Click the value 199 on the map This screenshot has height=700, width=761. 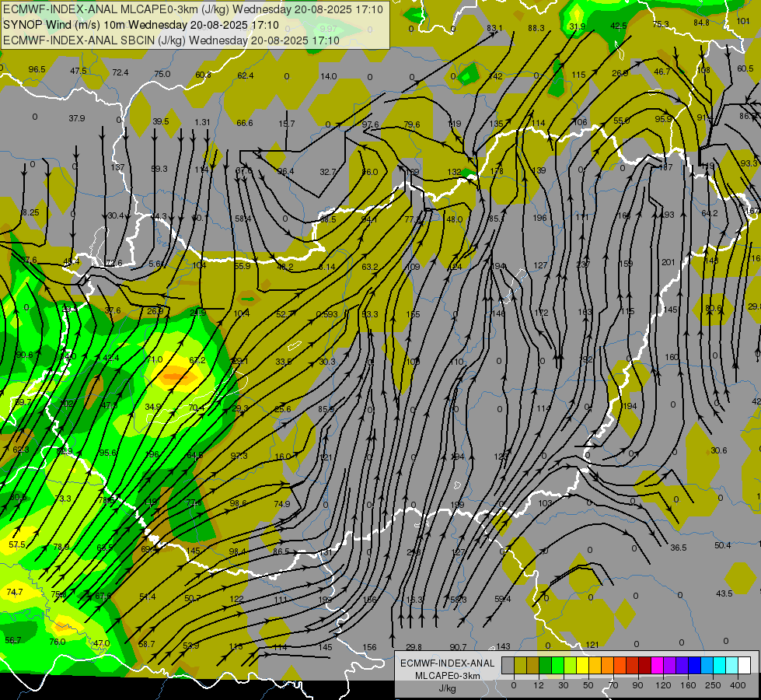pyautogui.click(x=457, y=505)
